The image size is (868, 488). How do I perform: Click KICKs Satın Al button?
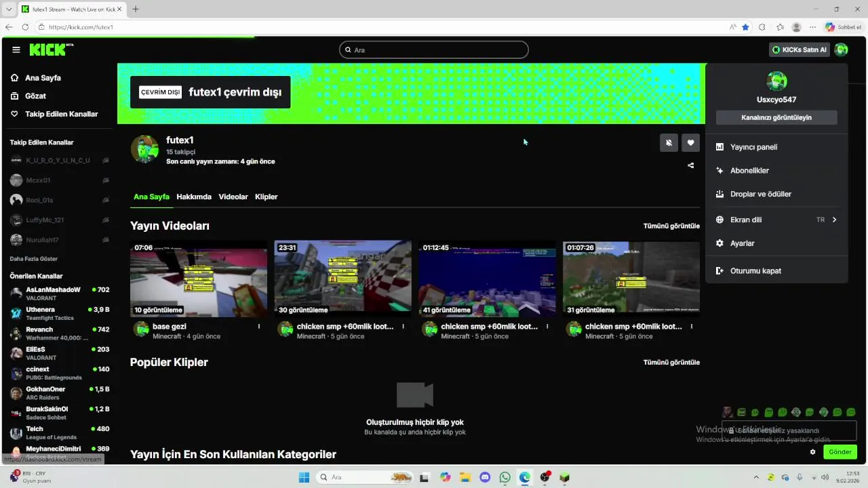coord(800,49)
